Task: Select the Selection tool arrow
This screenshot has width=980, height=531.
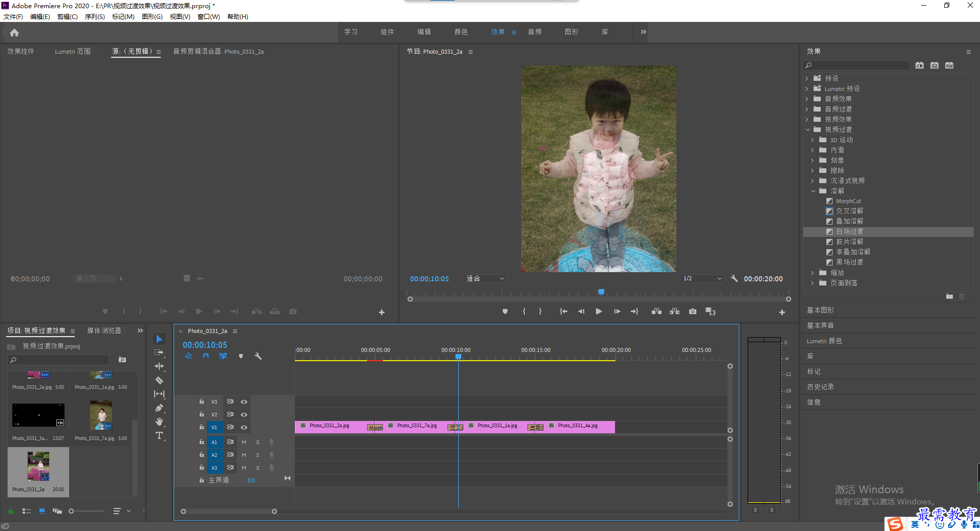Action: 159,339
